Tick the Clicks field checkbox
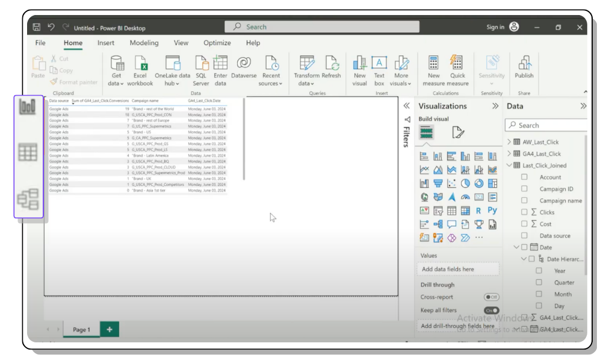 (524, 212)
